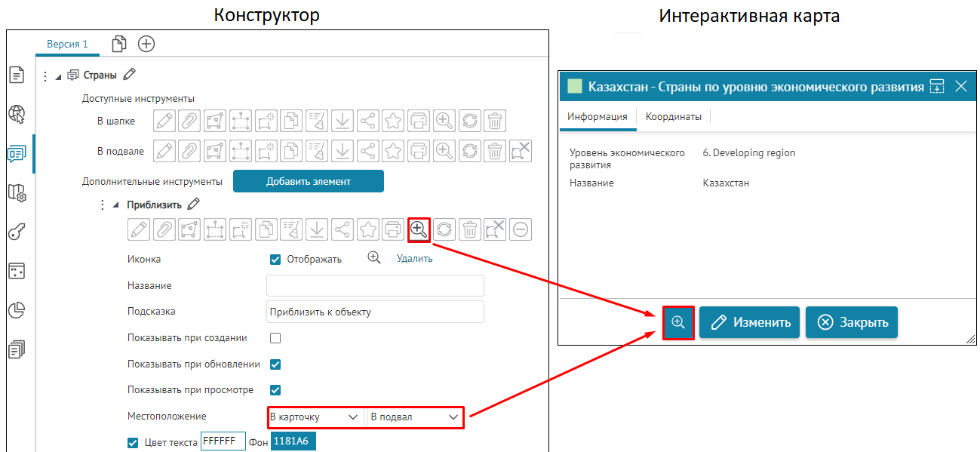
Task: Click the key icon in left sidebar
Action: coord(17,232)
